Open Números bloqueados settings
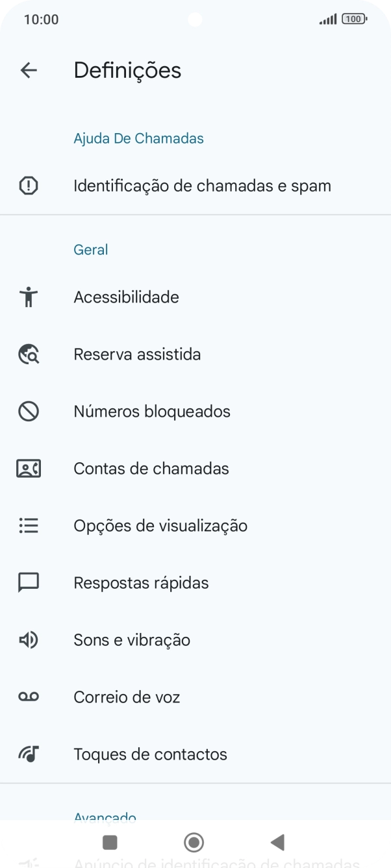This screenshot has height=868, width=391. [152, 411]
